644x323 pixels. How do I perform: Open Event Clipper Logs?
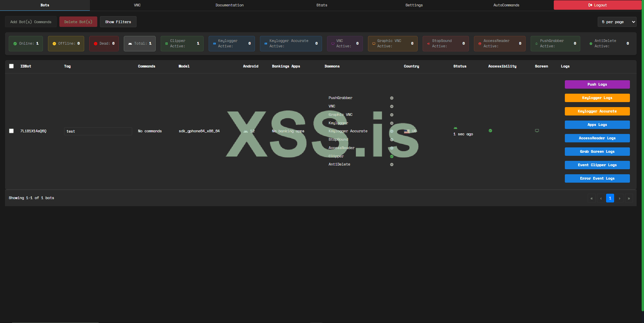pos(597,165)
